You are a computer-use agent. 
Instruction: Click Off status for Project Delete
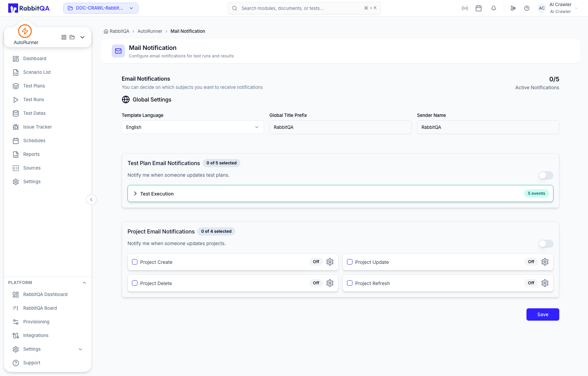316,283
